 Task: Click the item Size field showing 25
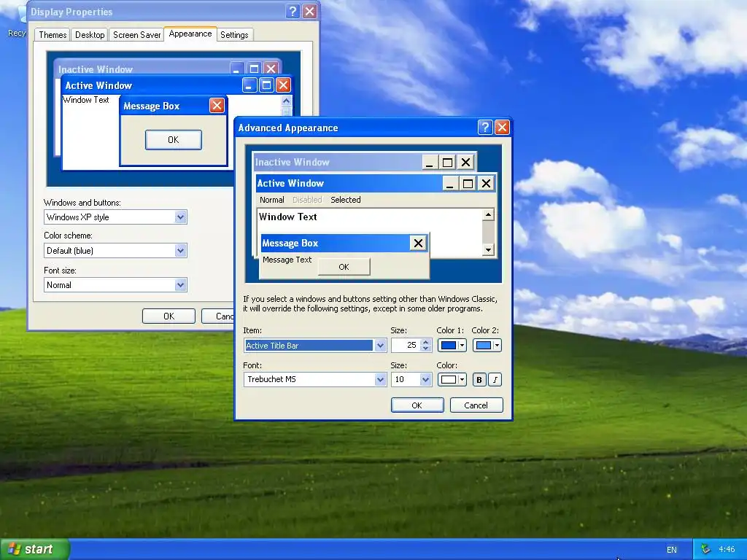click(x=406, y=345)
